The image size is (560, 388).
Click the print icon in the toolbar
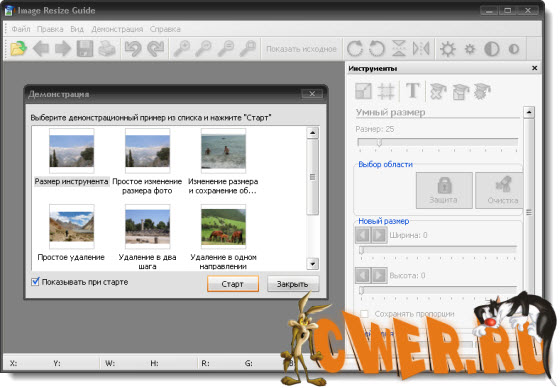(107, 48)
